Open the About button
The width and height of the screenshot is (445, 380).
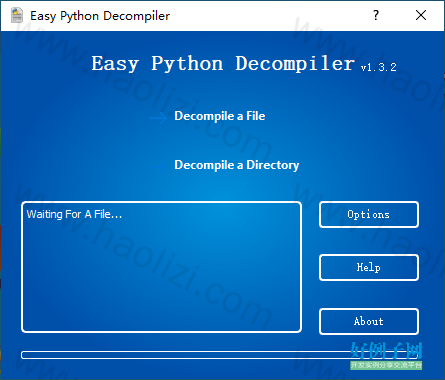369,321
